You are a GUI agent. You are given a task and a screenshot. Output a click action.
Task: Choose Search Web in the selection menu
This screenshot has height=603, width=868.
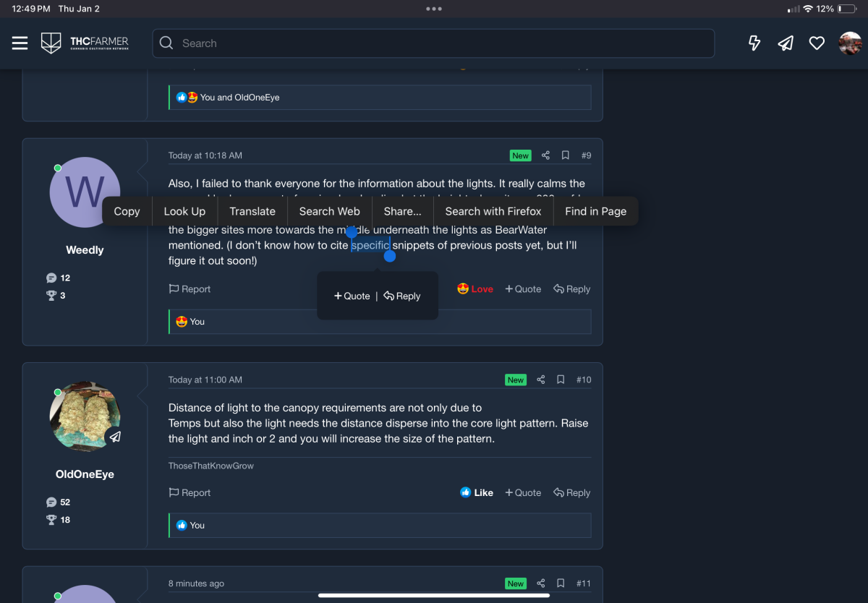tap(330, 211)
